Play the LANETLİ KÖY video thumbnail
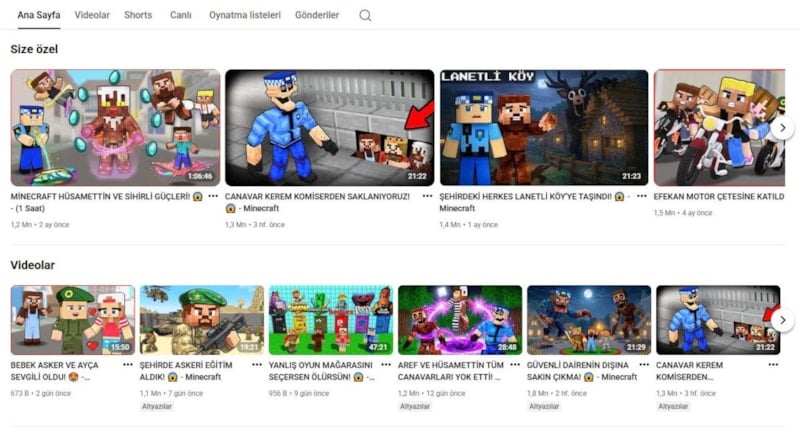Screen dimensions: 800x429 (543, 127)
